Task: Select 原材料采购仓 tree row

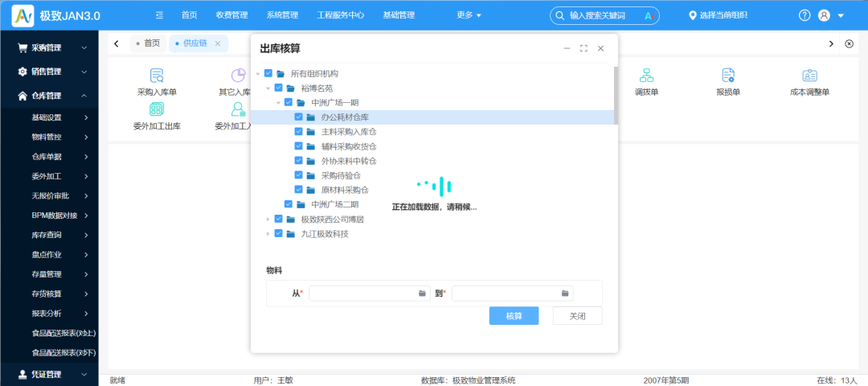Action: [x=434, y=190]
